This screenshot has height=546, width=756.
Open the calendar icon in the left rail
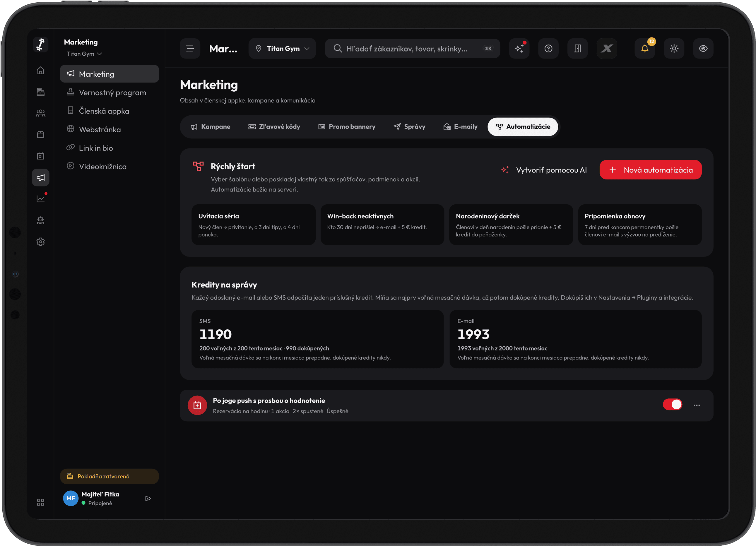pyautogui.click(x=40, y=156)
